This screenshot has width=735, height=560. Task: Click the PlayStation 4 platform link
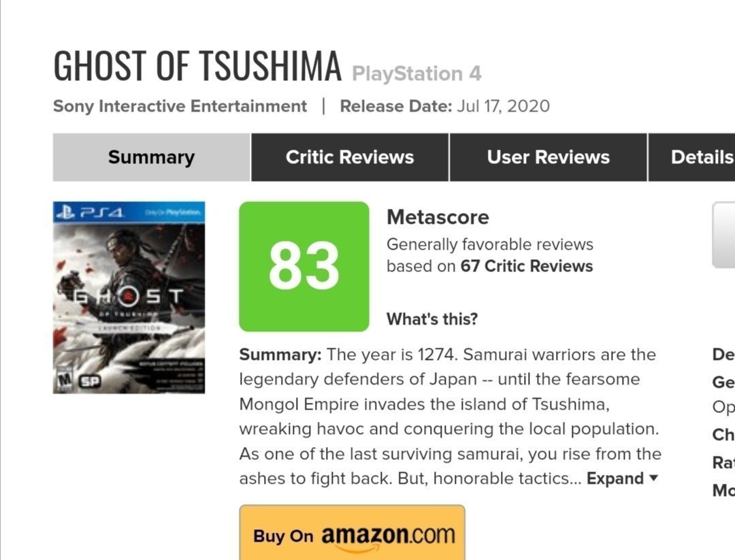coord(416,73)
